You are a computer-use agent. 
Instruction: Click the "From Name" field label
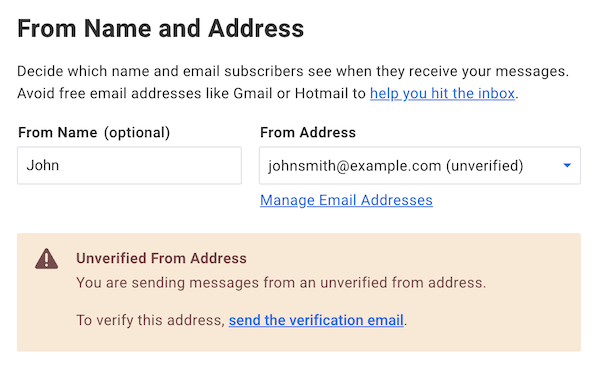(58, 132)
